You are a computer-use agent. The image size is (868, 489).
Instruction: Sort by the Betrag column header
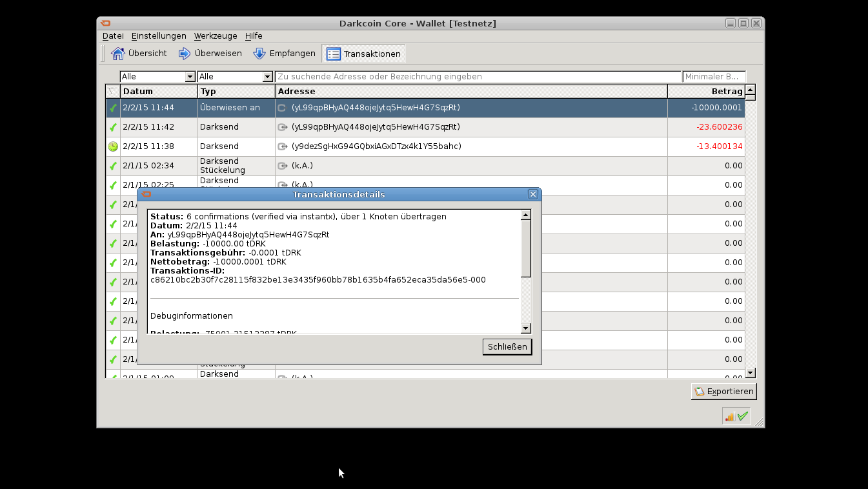pos(706,92)
